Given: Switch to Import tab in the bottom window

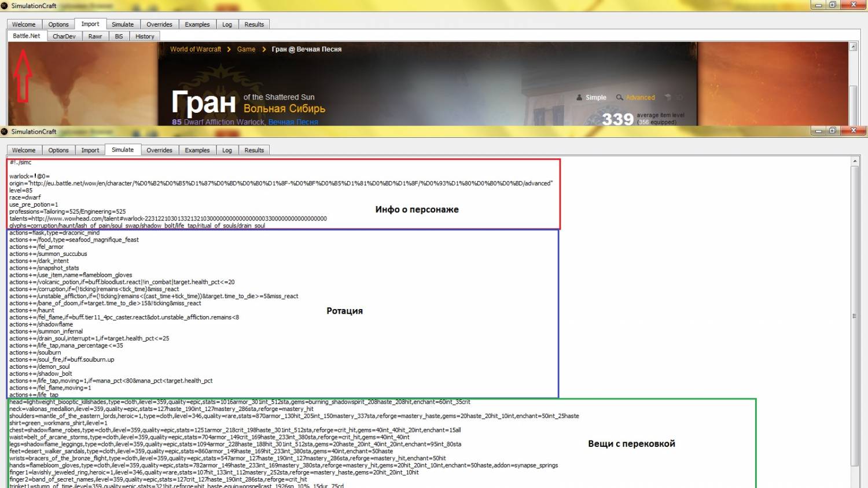Looking at the screenshot, I should 90,150.
